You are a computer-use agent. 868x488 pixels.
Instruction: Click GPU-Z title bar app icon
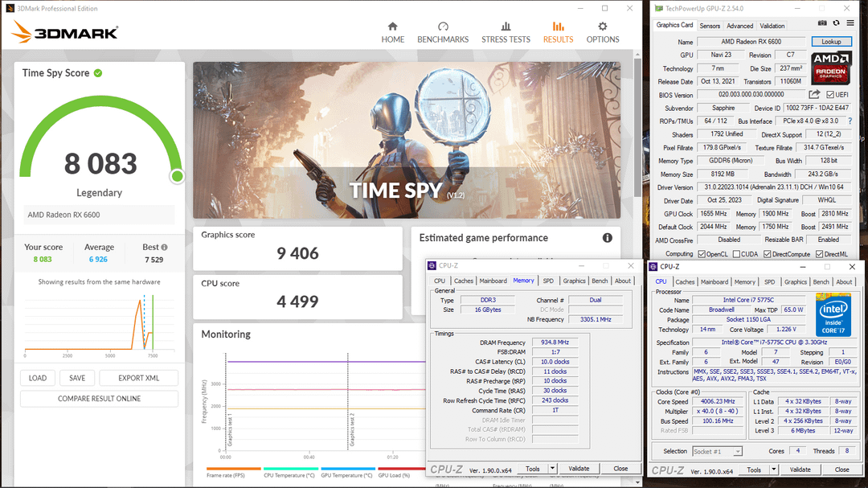[x=658, y=8]
